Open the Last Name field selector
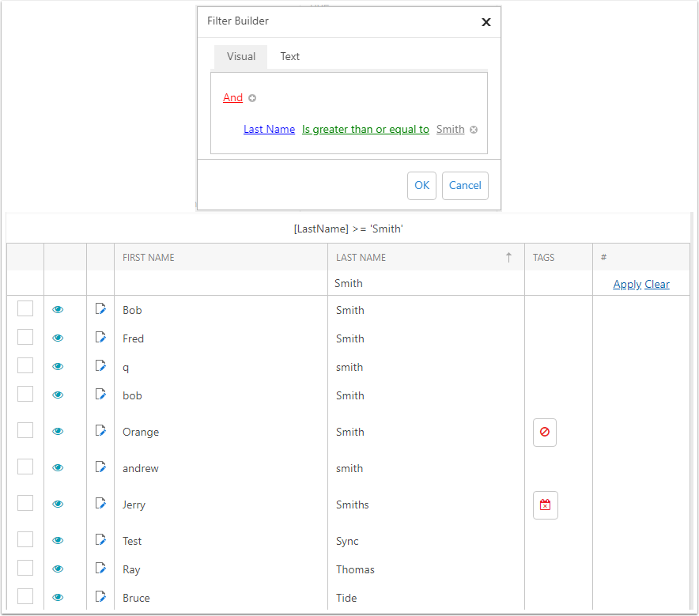Viewport: 699px width, 616px height. tap(270, 129)
